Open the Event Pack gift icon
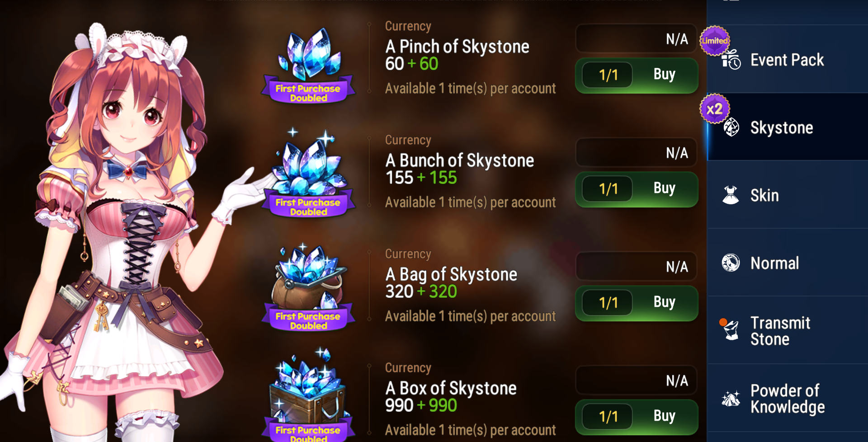The height and width of the screenshot is (442, 868). coord(731,60)
